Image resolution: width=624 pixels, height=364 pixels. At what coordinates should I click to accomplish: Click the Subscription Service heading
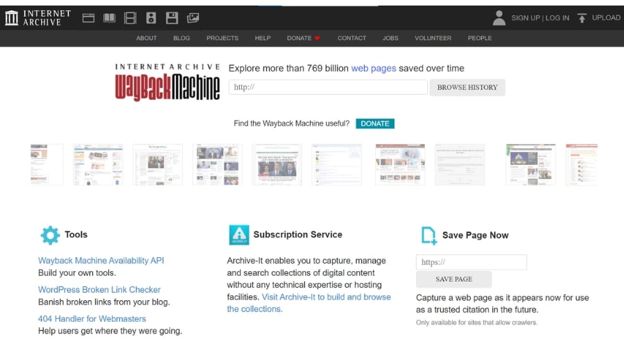pos(297,235)
